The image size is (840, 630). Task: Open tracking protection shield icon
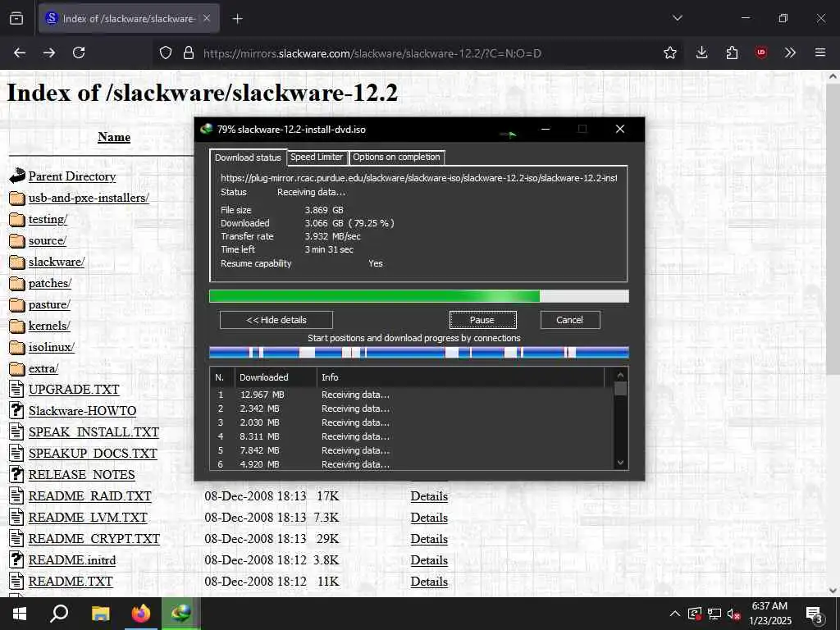click(166, 53)
